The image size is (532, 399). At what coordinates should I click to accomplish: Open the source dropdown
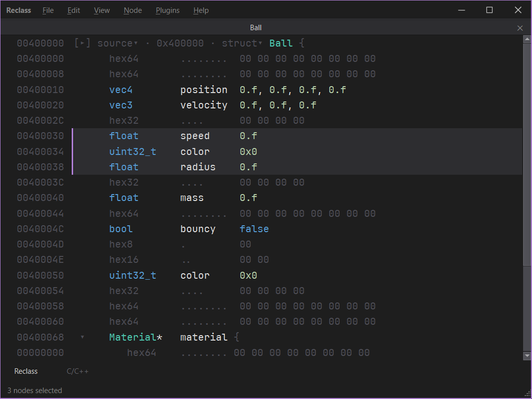coord(117,43)
